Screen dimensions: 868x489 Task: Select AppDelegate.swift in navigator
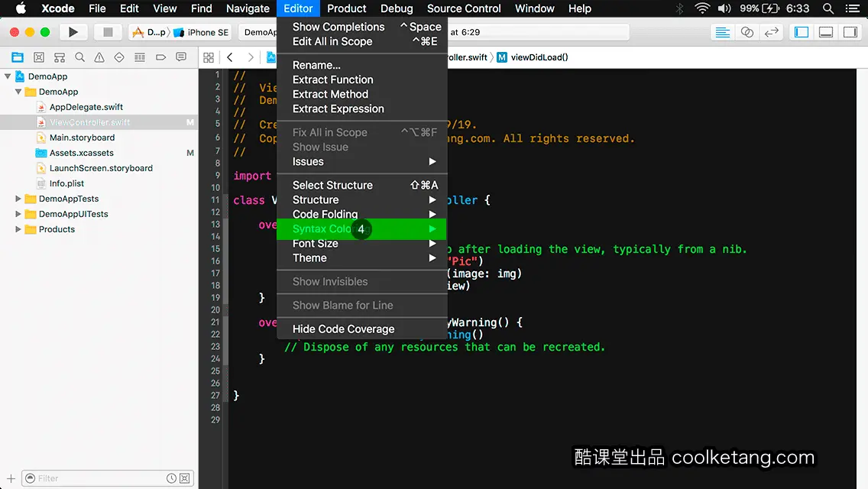(86, 107)
